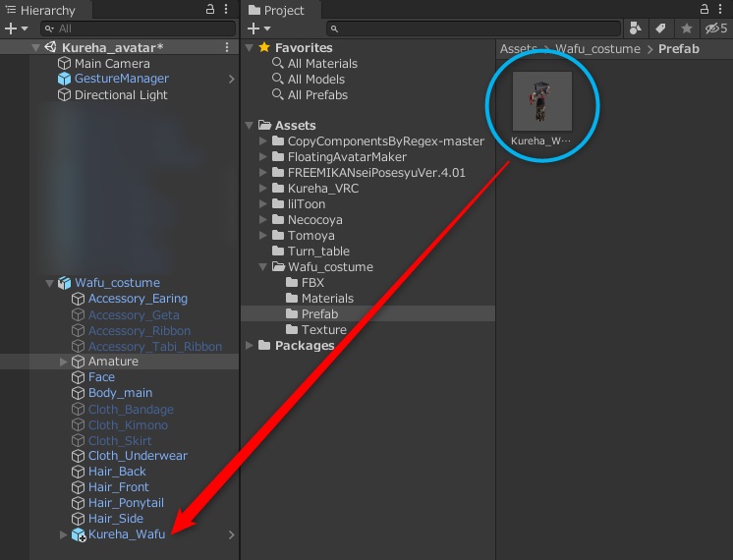The width and height of the screenshot is (733, 560).
Task: Select Materials folder icon
Action: coord(292,298)
